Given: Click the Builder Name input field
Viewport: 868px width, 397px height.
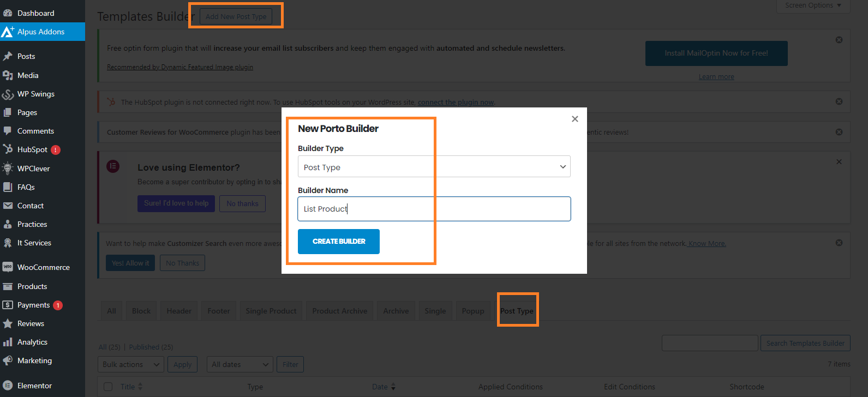Looking at the screenshot, I should click(434, 209).
